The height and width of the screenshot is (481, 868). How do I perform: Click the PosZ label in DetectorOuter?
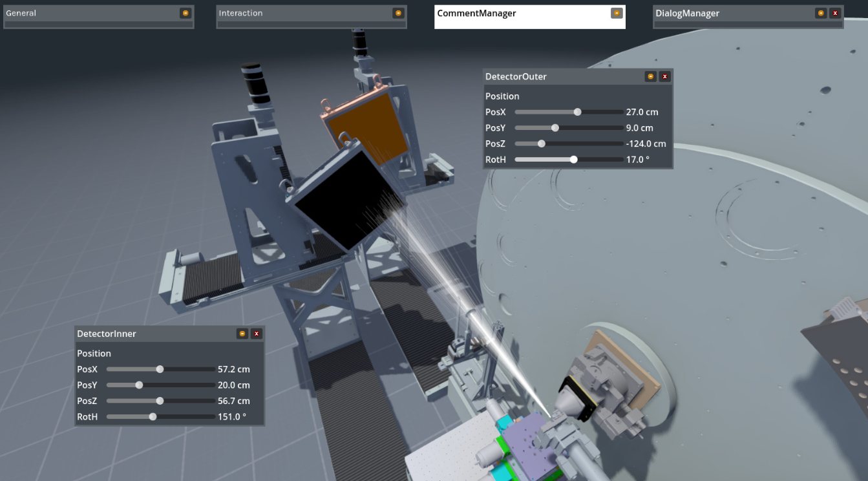[x=496, y=144]
